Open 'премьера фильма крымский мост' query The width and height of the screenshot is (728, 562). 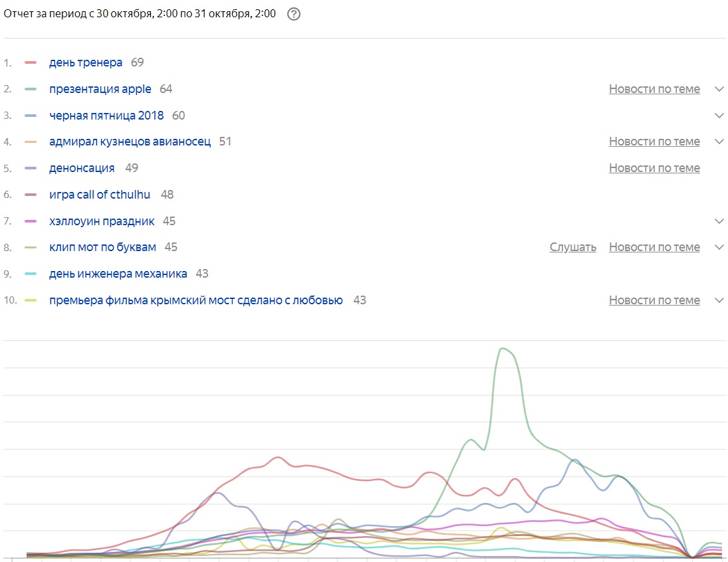coord(196,300)
